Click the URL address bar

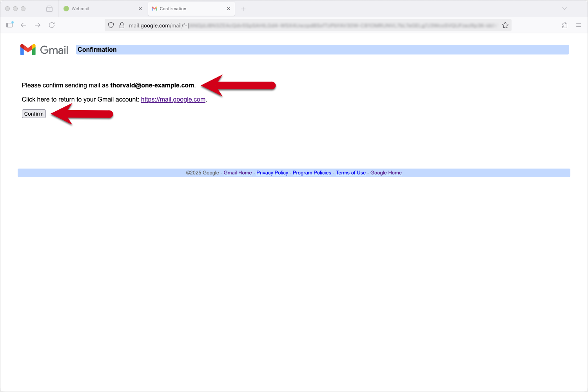[306, 25]
